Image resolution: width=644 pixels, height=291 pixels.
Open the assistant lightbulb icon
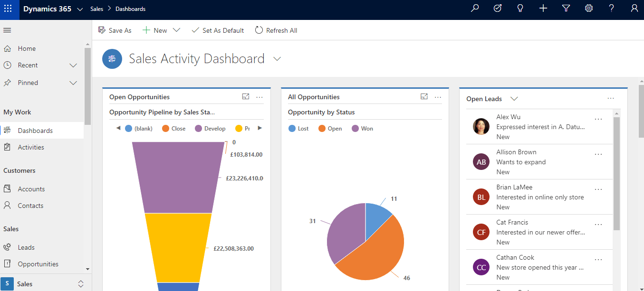[520, 9]
